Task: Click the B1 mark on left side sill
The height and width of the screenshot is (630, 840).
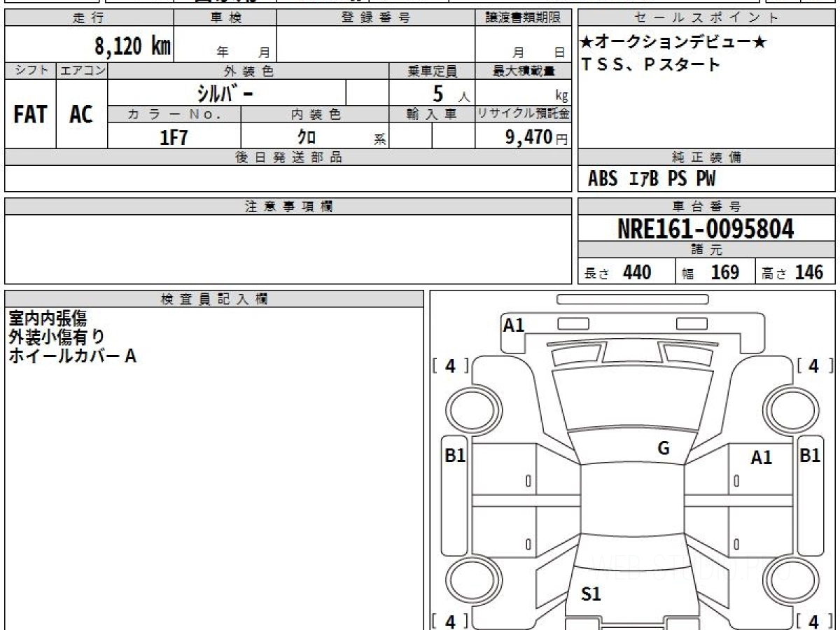Action: [x=455, y=456]
